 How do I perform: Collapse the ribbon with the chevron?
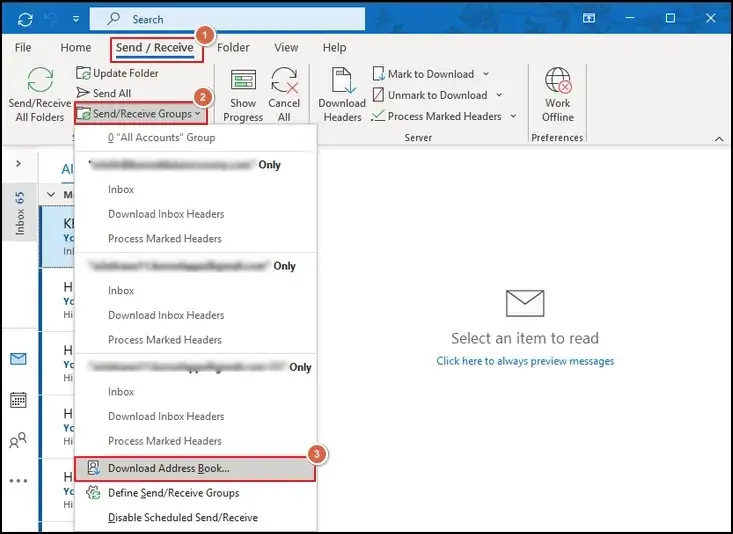(719, 139)
